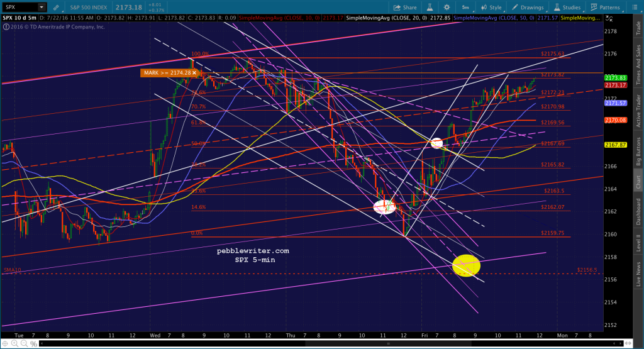Click the crosshair pan icon at bottom left
Screen dimensions: 644x349
pyautogui.click(x=5, y=344)
